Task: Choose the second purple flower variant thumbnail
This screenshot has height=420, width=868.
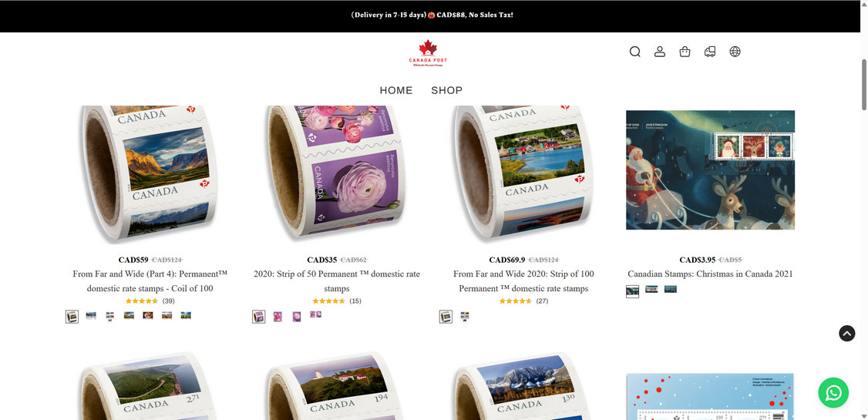Action: 278,317
